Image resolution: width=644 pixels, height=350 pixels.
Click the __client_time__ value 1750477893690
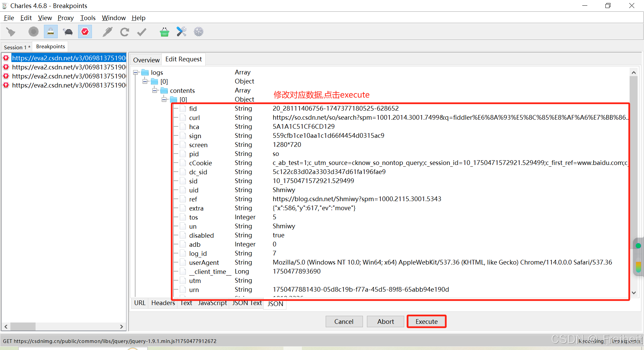click(297, 272)
